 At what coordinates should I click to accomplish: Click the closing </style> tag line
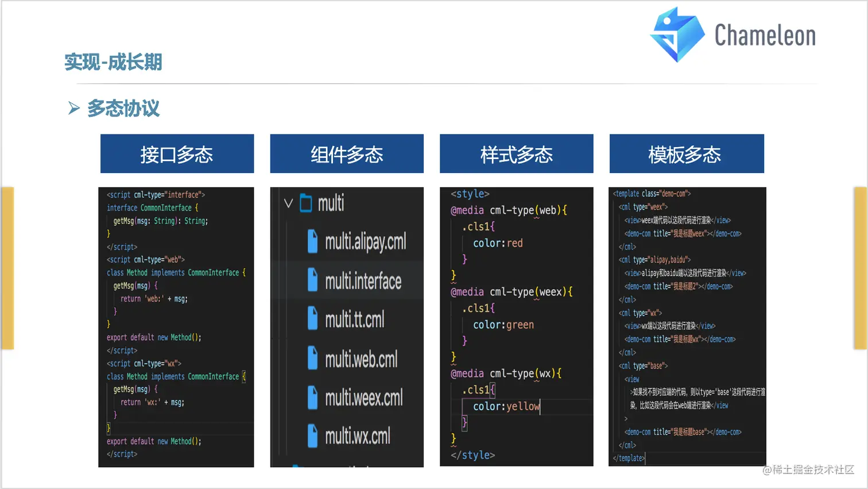point(472,455)
